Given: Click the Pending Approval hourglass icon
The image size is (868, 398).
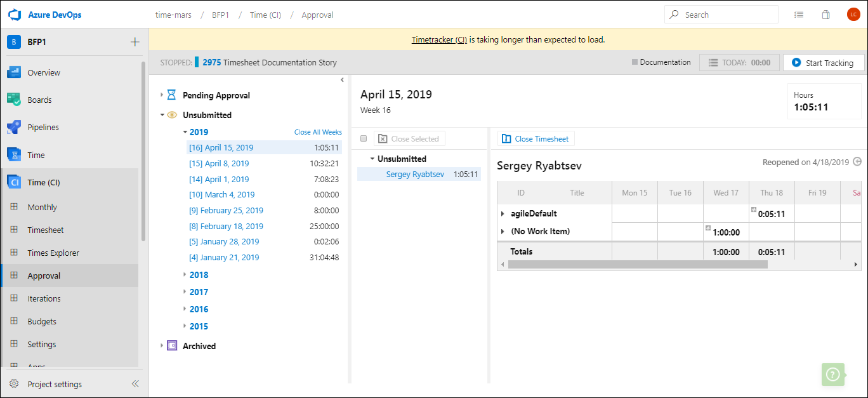Looking at the screenshot, I should click(171, 95).
